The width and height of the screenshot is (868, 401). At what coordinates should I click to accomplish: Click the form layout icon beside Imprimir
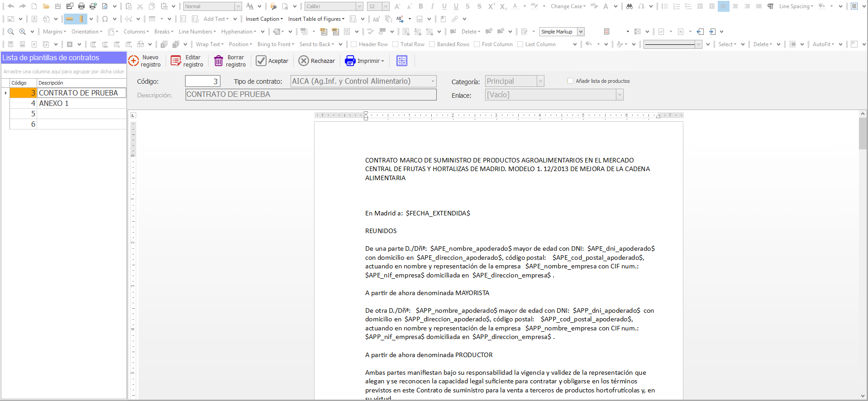pos(401,61)
